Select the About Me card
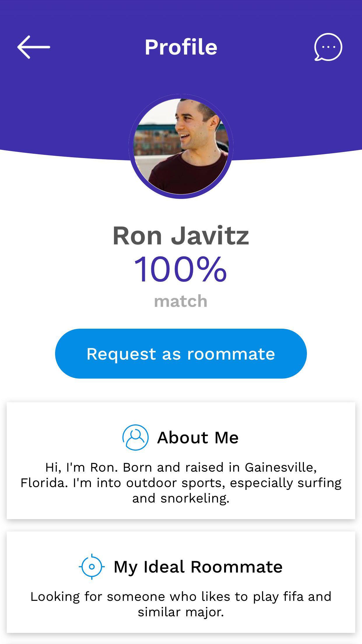 coord(181,461)
